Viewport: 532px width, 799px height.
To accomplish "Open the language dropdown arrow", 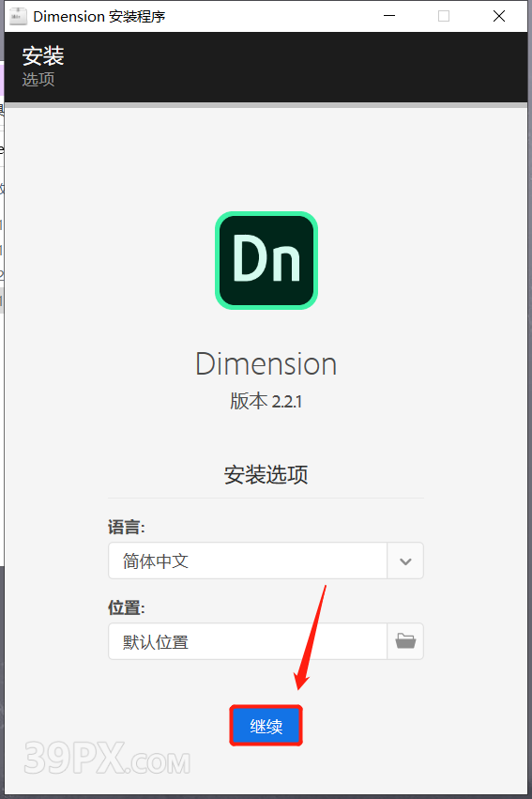I will coord(405,561).
